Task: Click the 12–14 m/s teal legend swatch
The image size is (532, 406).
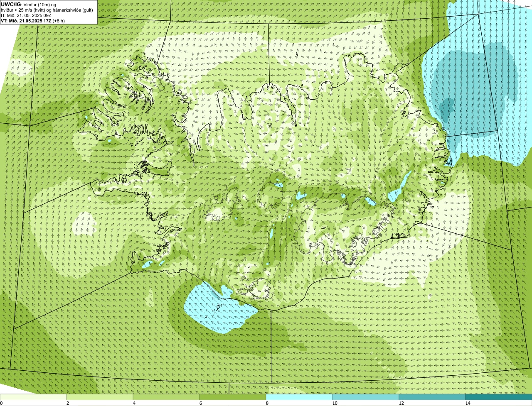Action: tap(432, 397)
